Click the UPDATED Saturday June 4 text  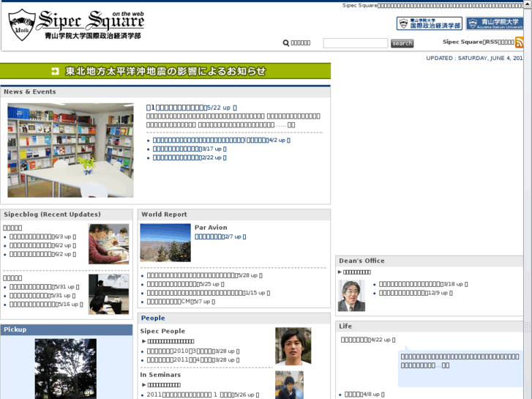pos(474,58)
